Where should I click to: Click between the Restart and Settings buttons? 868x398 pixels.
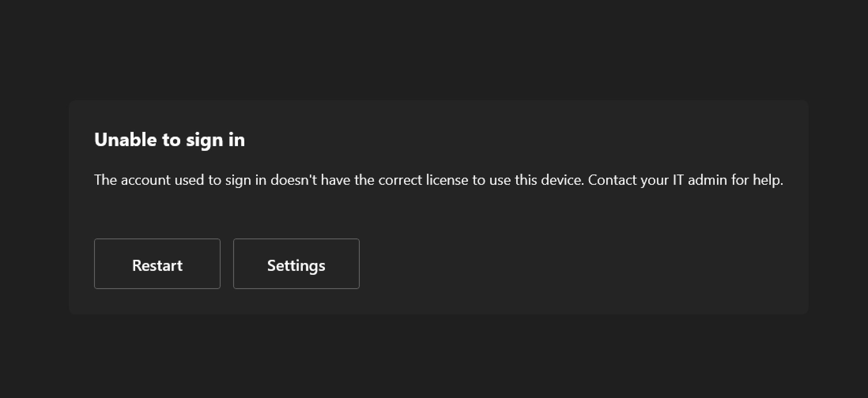[x=227, y=264]
